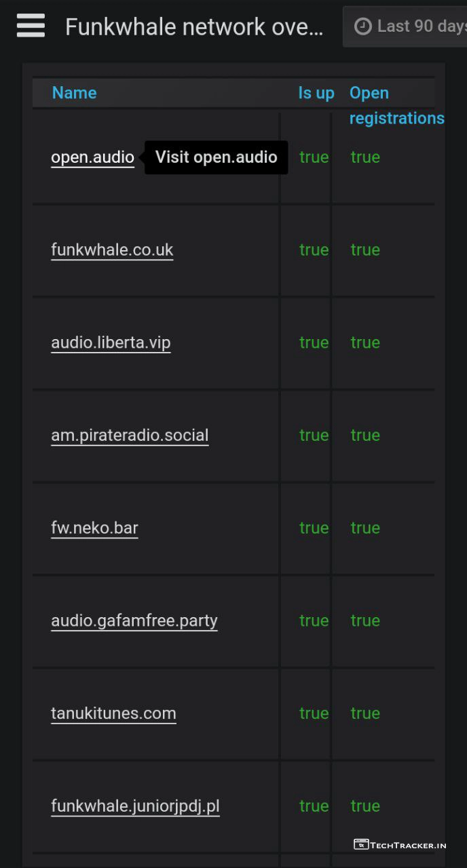Click the Is up value for tanukitunes.com
Screen dimensions: 467x868
point(314,713)
